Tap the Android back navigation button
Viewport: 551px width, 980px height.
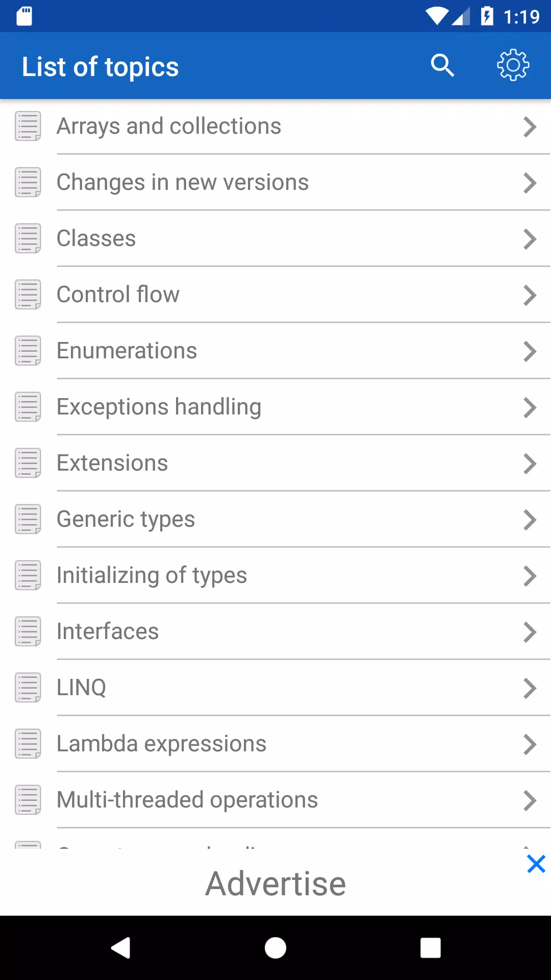coord(121,948)
